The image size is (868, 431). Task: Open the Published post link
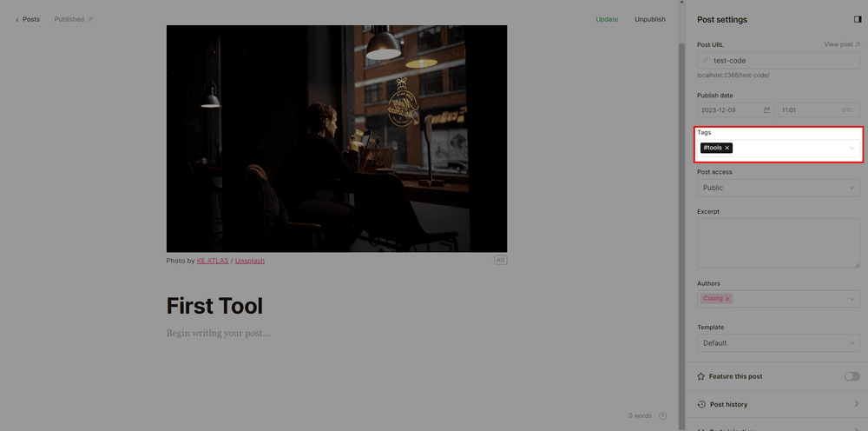[73, 19]
